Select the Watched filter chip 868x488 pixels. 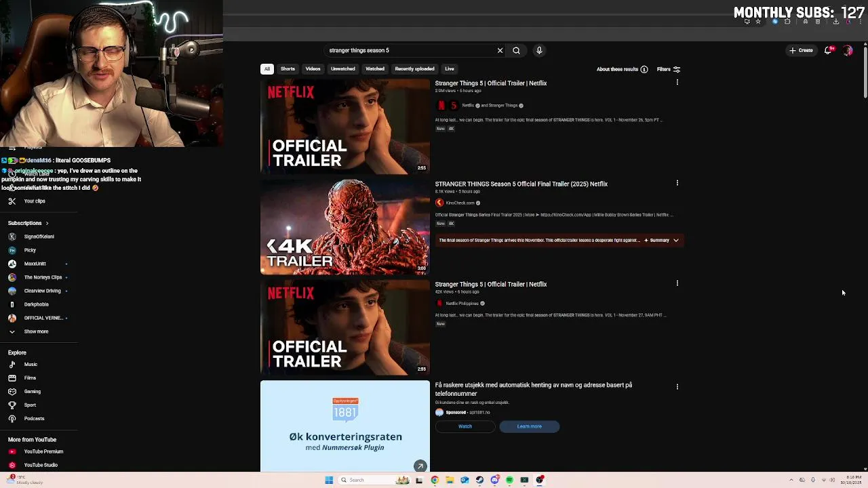pos(375,68)
